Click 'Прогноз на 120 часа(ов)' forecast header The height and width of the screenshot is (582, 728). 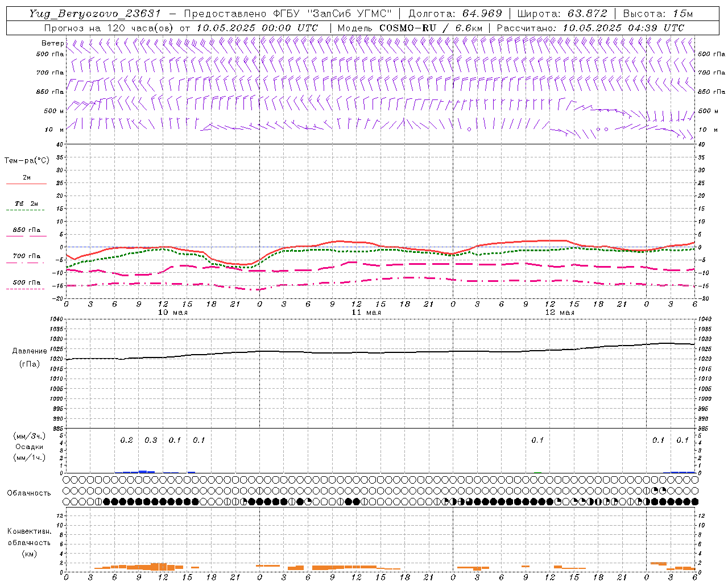[x=110, y=28]
